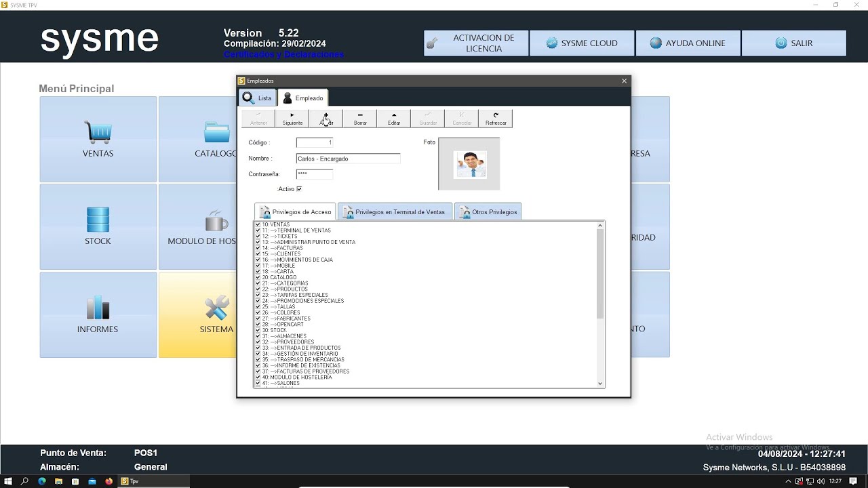Open the Privilegios de Acceso tab

click(x=295, y=212)
